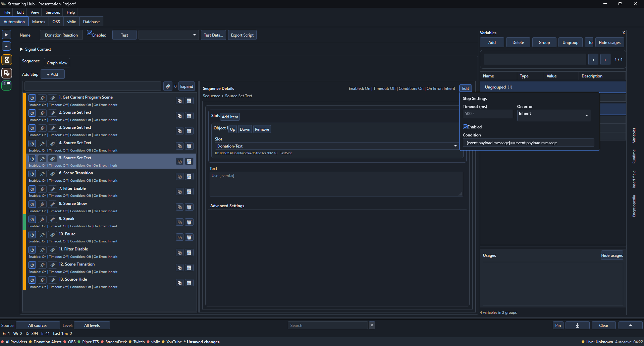
Task: Collapse log panel with up-arrow button
Action: (x=630, y=326)
